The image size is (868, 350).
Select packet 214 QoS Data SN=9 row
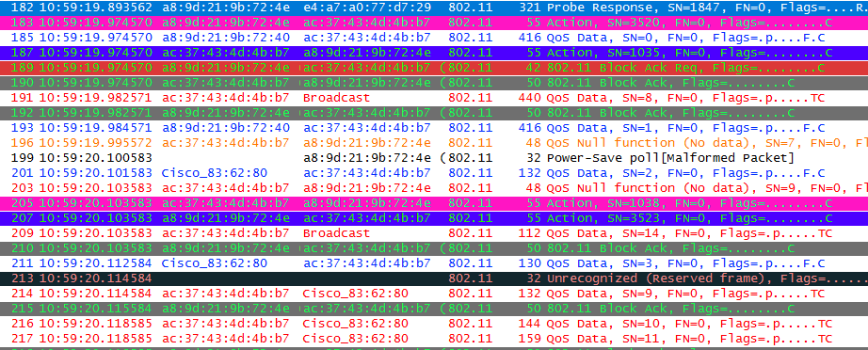point(434,293)
